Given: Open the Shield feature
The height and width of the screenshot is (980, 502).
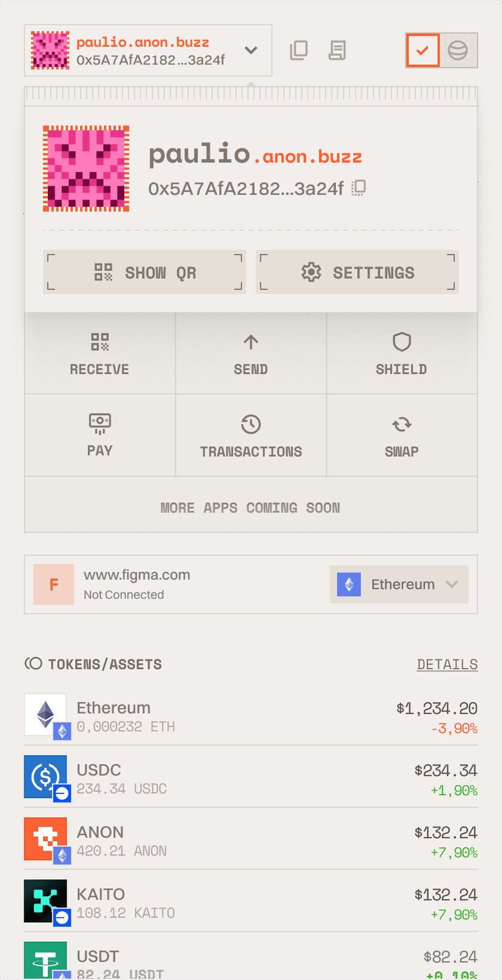Looking at the screenshot, I should tap(401, 353).
